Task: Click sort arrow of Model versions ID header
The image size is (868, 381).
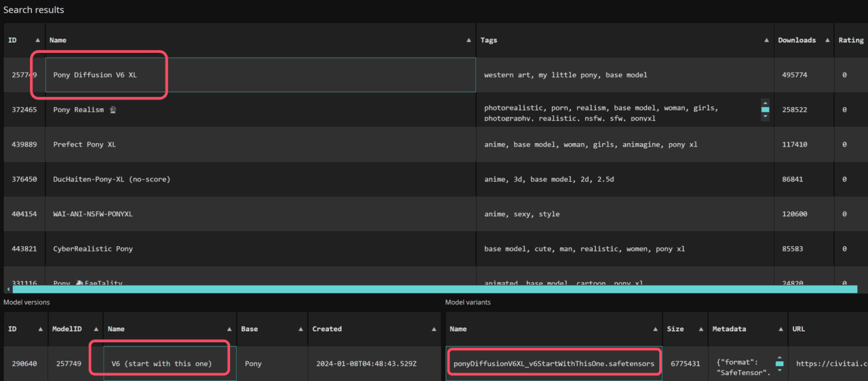Action: 40,329
